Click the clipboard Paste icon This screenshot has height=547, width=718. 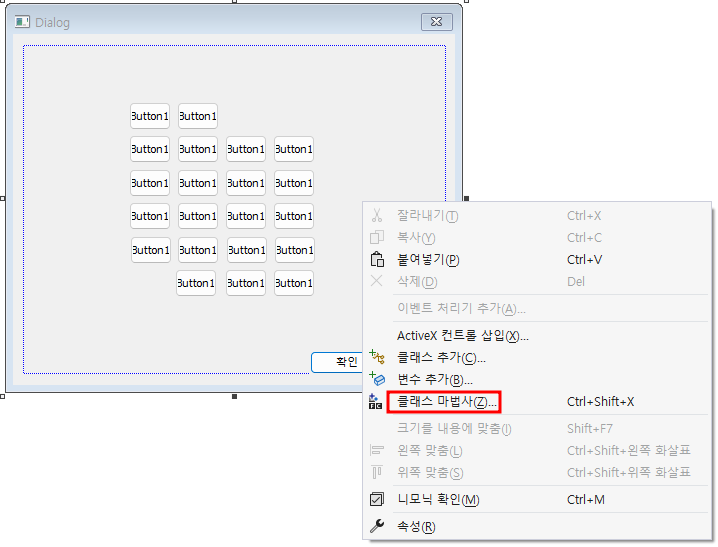point(377,259)
